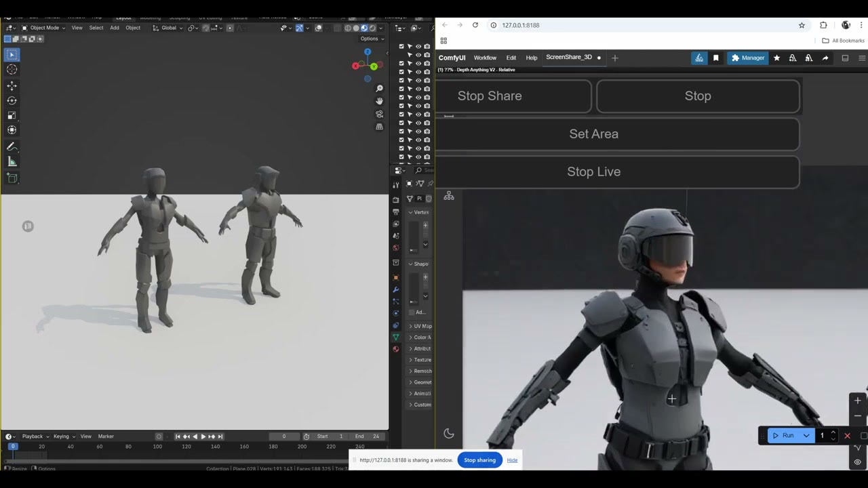The width and height of the screenshot is (868, 488).
Task: Choose the Transform tool in Blender
Action: click(x=12, y=130)
